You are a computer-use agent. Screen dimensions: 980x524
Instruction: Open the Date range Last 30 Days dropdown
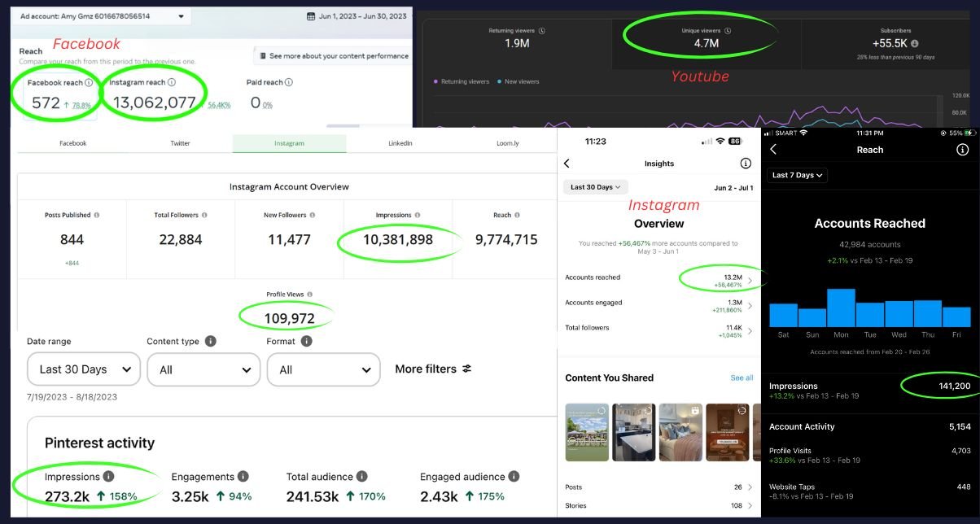pos(84,369)
